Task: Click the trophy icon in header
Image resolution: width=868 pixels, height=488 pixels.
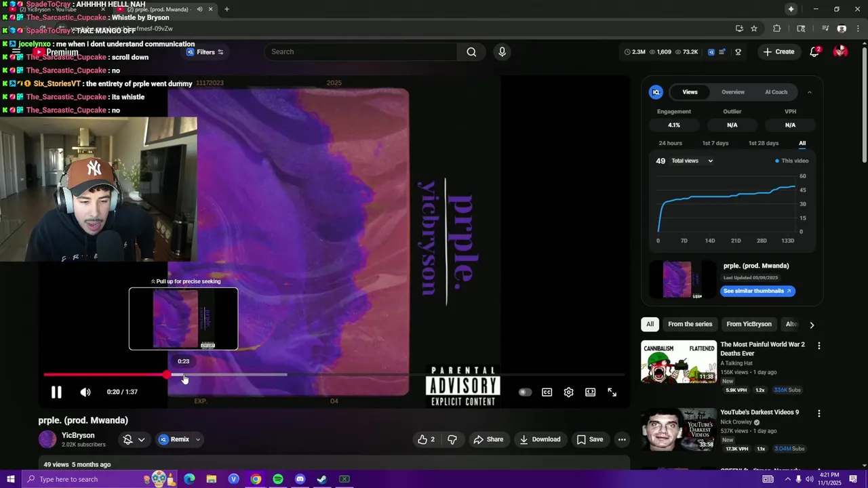Action: tap(738, 52)
